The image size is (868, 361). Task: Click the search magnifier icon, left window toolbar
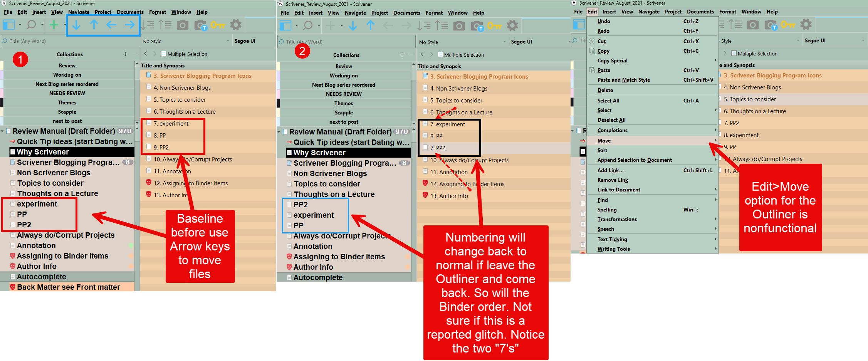[31, 25]
